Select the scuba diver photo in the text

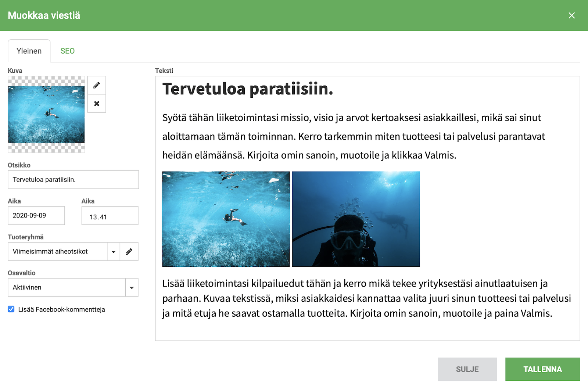356,219
